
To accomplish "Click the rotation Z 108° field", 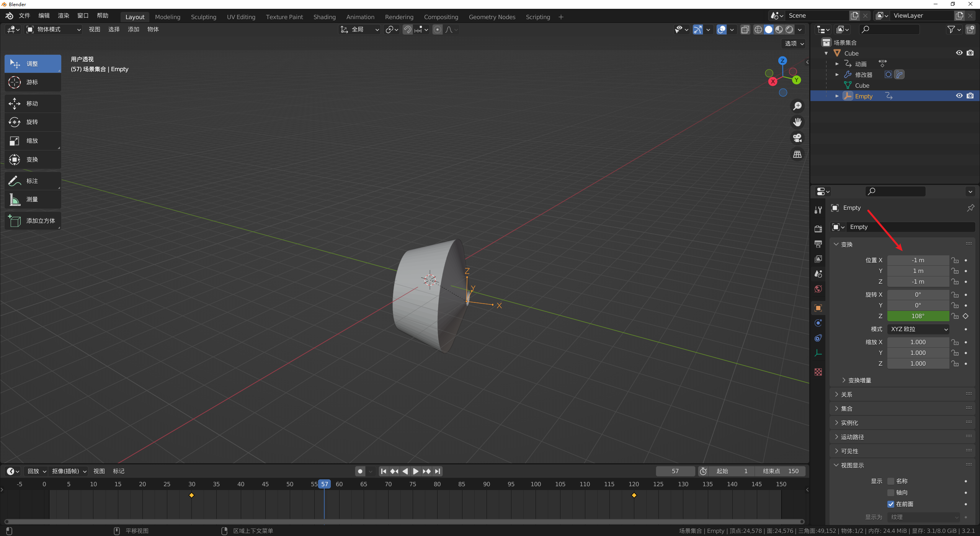I will coord(918,316).
